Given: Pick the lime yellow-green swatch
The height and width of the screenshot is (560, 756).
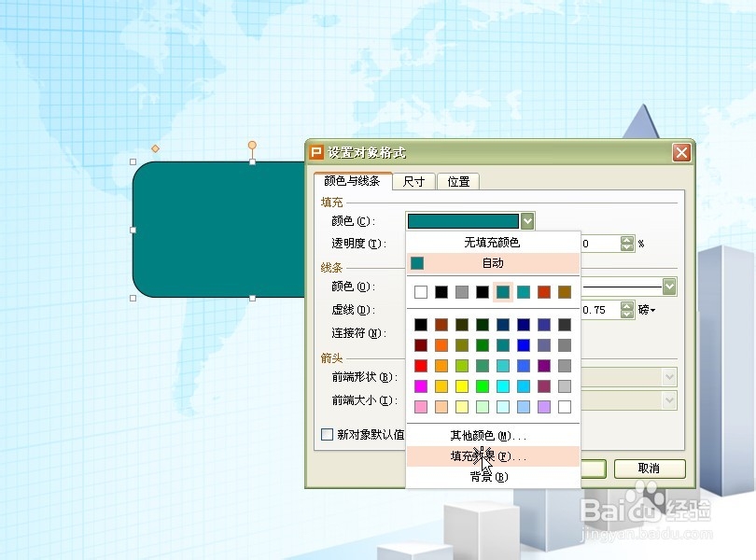Looking at the screenshot, I should pos(462,366).
